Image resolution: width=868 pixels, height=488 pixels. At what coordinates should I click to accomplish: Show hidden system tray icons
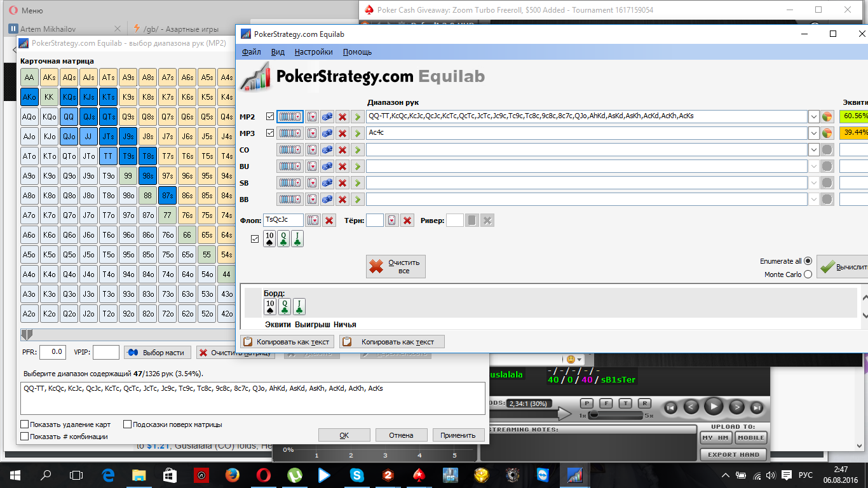(x=726, y=475)
